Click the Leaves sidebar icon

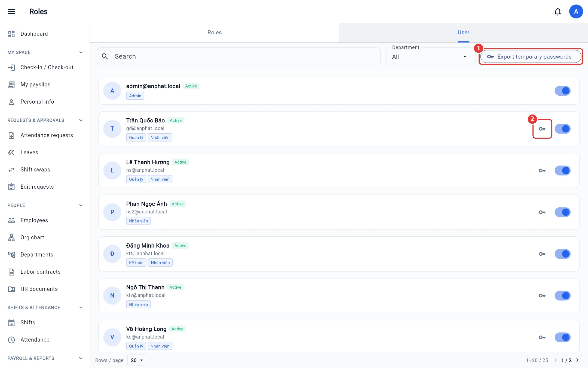pos(11,152)
